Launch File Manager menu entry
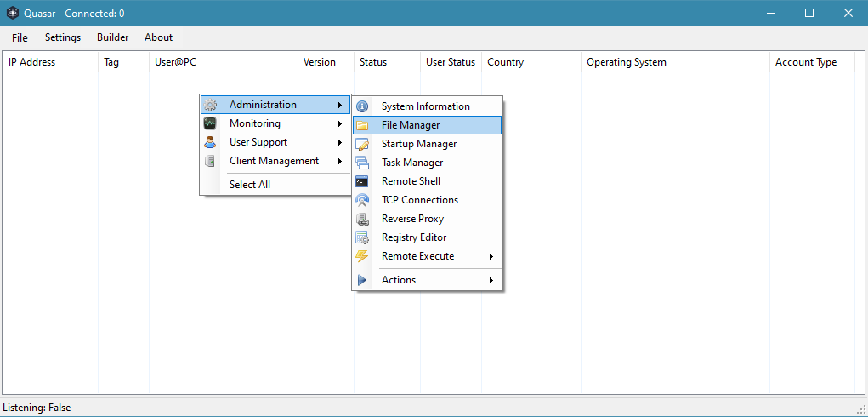868x417 pixels. 427,125
